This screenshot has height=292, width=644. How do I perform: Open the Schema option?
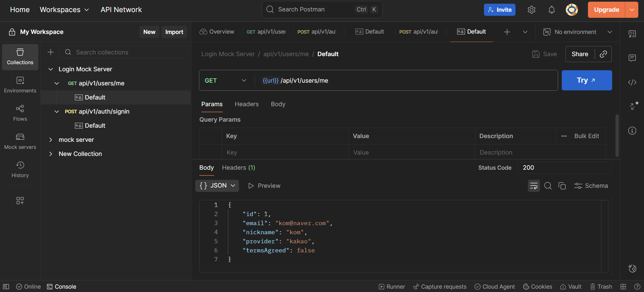point(591,186)
